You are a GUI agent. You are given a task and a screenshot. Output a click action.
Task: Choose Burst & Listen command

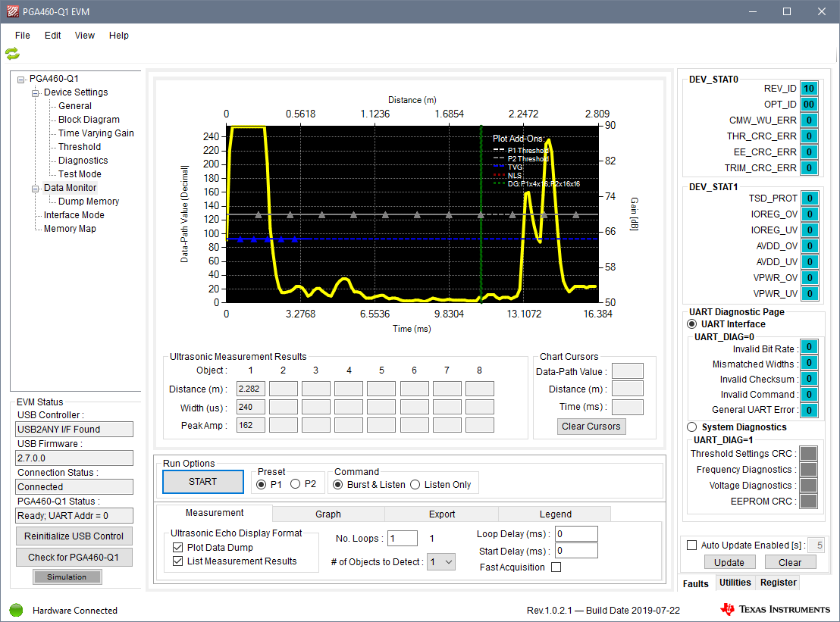338,484
